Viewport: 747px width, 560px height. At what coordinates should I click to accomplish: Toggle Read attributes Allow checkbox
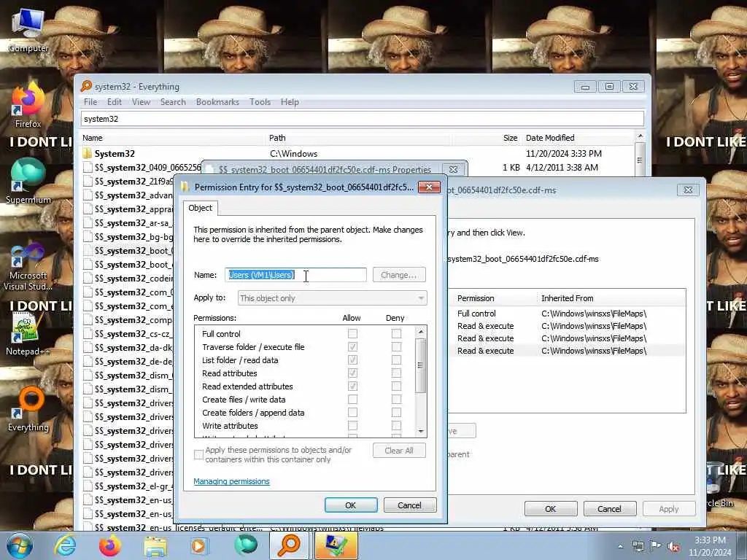coord(352,373)
